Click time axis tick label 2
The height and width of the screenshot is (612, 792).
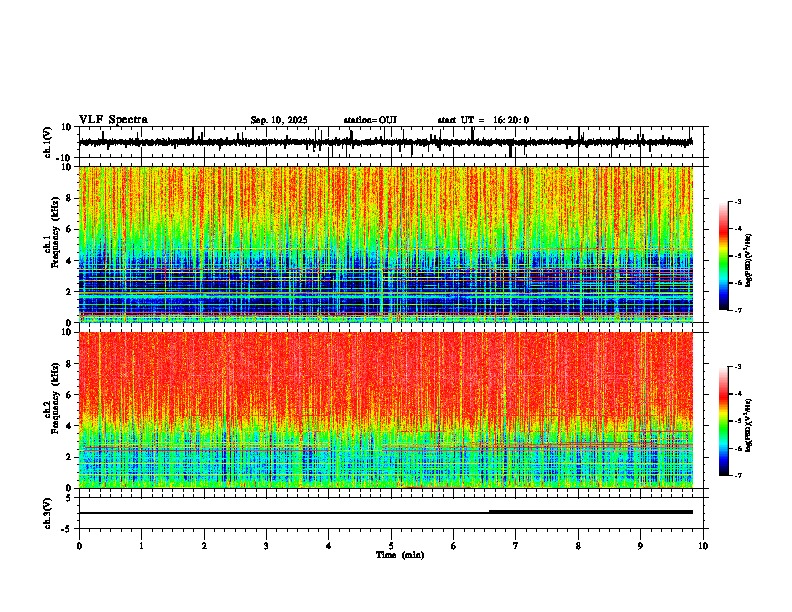coord(204,546)
